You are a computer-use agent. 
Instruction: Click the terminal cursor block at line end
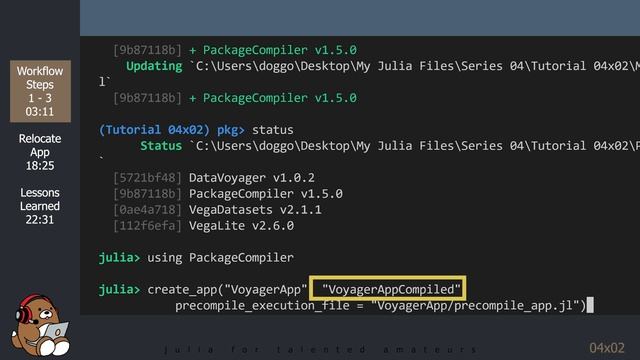(x=590, y=305)
